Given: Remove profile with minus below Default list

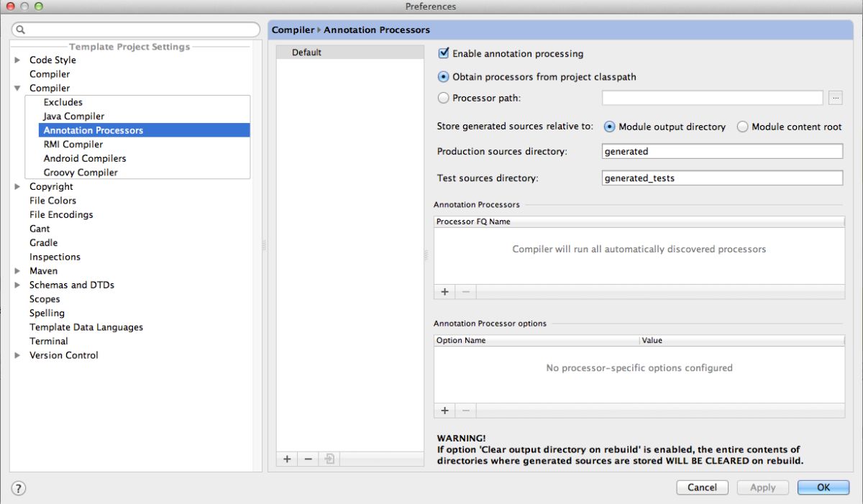Looking at the screenshot, I should [x=309, y=459].
